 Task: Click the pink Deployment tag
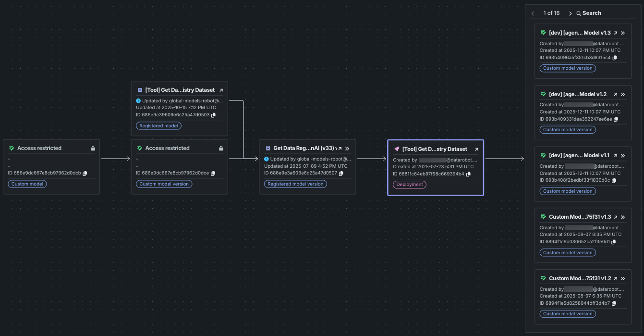coord(410,185)
